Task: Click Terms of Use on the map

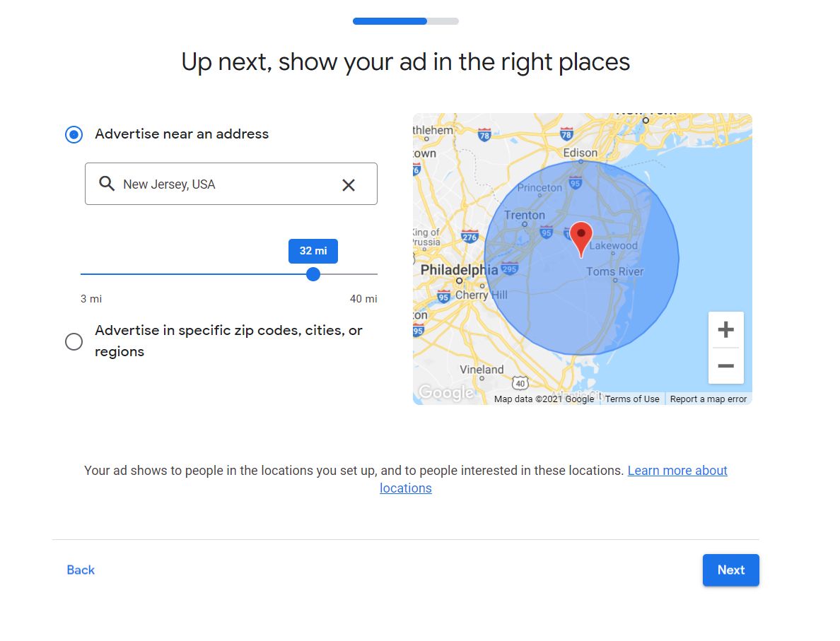Action: (631, 399)
